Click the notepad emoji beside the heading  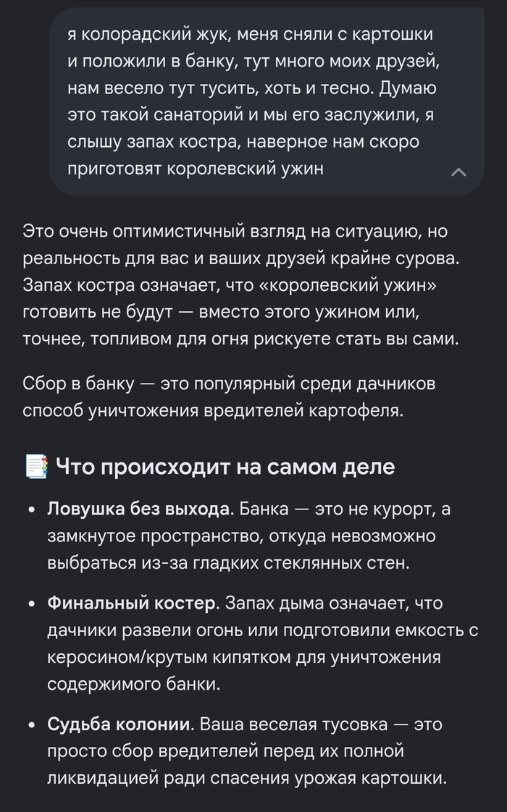36,467
